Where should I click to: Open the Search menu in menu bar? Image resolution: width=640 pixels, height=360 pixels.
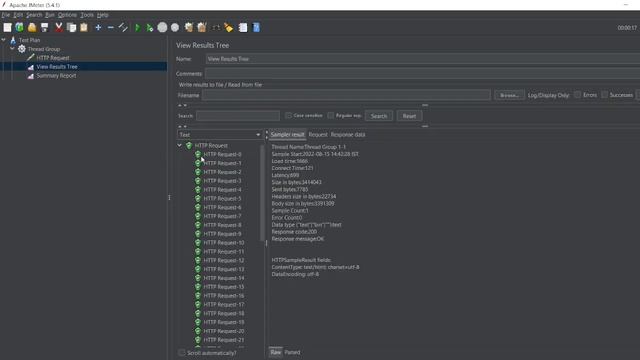(34, 15)
